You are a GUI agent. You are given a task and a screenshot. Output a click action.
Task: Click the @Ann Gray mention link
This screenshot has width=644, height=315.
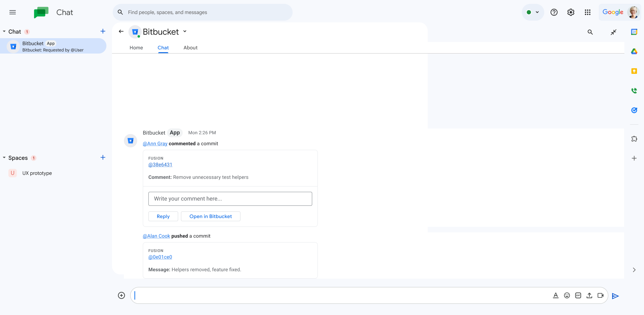coord(155,143)
